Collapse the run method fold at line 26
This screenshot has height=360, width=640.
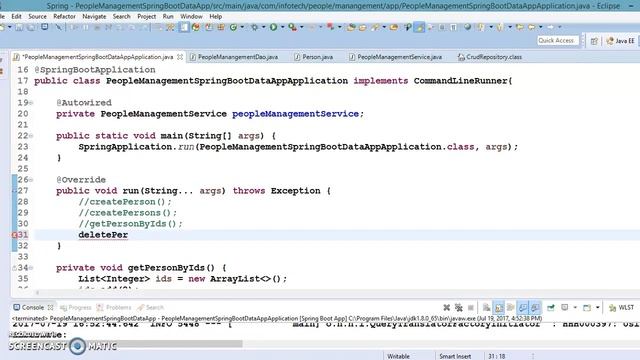tap(31, 180)
